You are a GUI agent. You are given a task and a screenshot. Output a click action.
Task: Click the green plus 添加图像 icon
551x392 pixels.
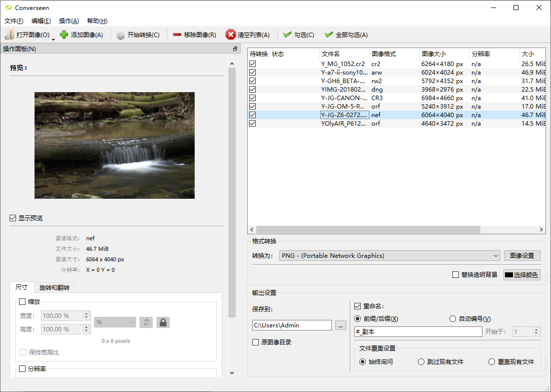64,35
